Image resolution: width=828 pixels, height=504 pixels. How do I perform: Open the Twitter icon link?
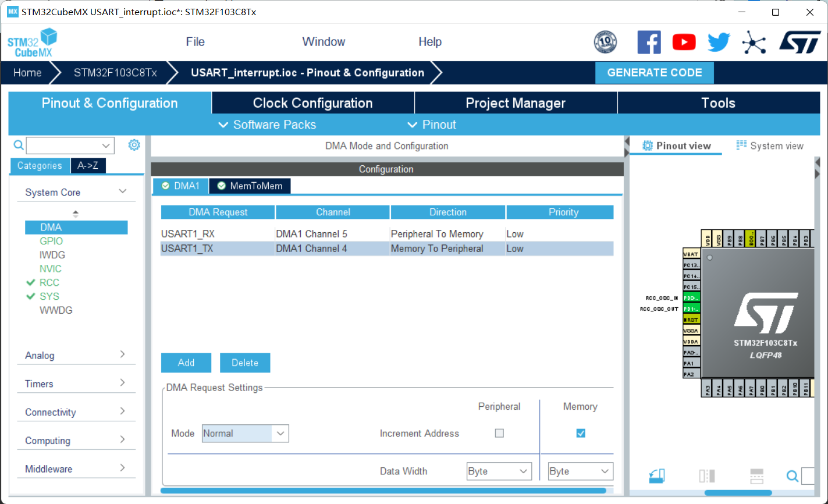(x=719, y=42)
